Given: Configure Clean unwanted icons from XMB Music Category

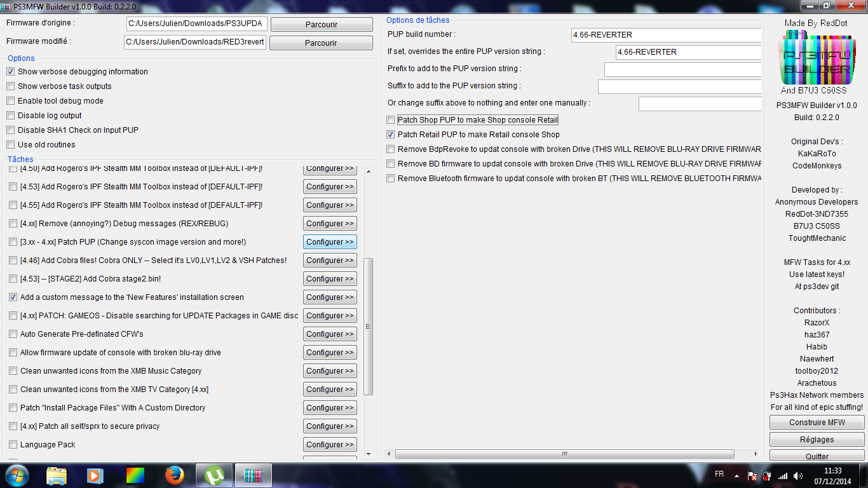Looking at the screenshot, I should point(330,371).
